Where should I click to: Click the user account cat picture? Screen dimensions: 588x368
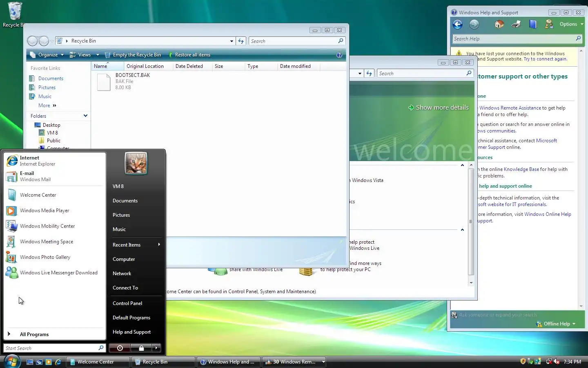[136, 163]
